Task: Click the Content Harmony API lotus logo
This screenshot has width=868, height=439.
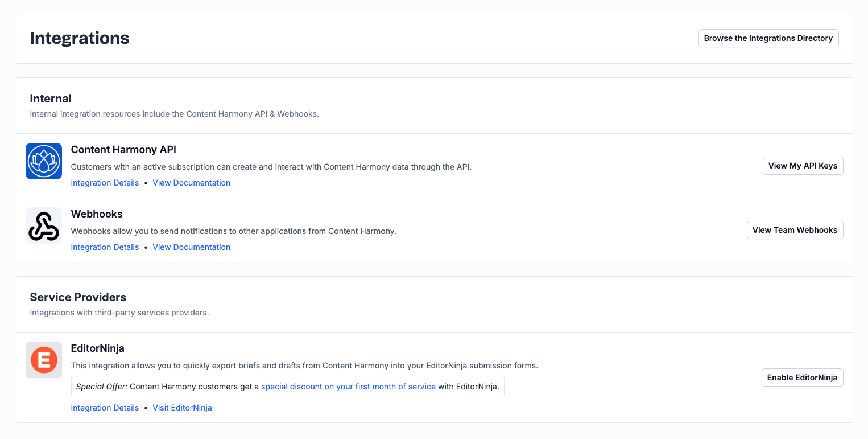Action: coord(44,161)
